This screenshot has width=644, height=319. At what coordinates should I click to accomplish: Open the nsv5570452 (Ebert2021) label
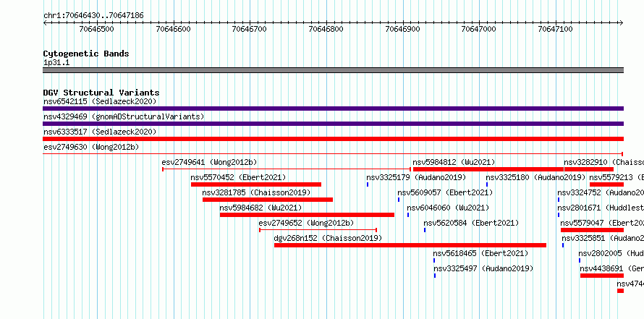click(238, 177)
